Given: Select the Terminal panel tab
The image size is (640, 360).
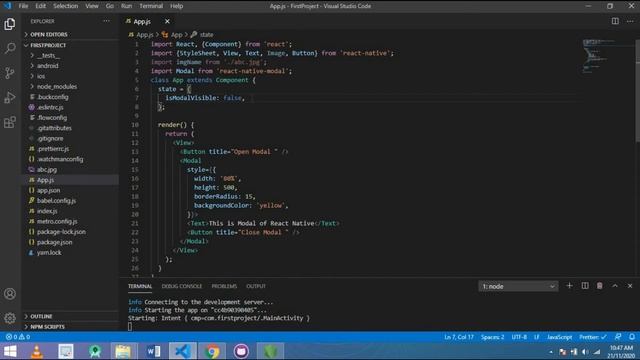Looking at the screenshot, I should pos(140,287).
